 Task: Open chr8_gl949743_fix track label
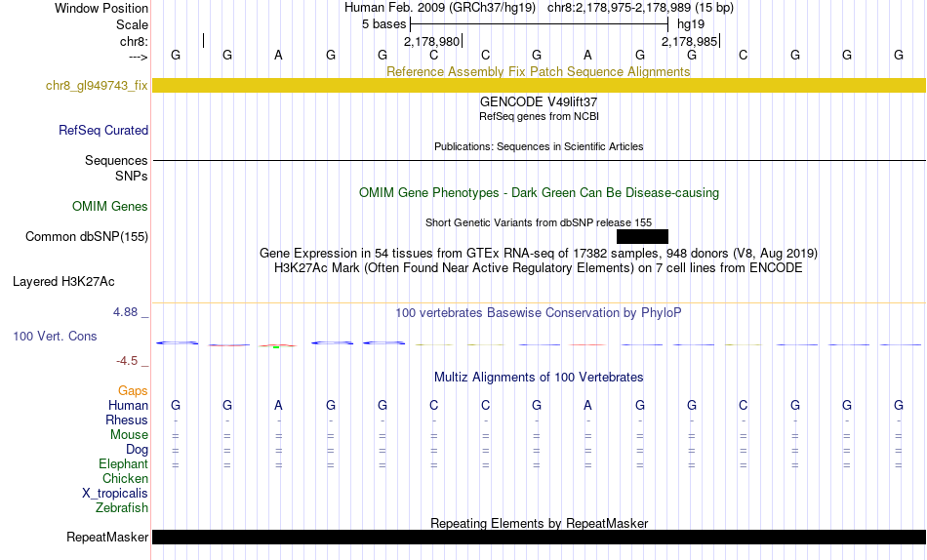97,85
